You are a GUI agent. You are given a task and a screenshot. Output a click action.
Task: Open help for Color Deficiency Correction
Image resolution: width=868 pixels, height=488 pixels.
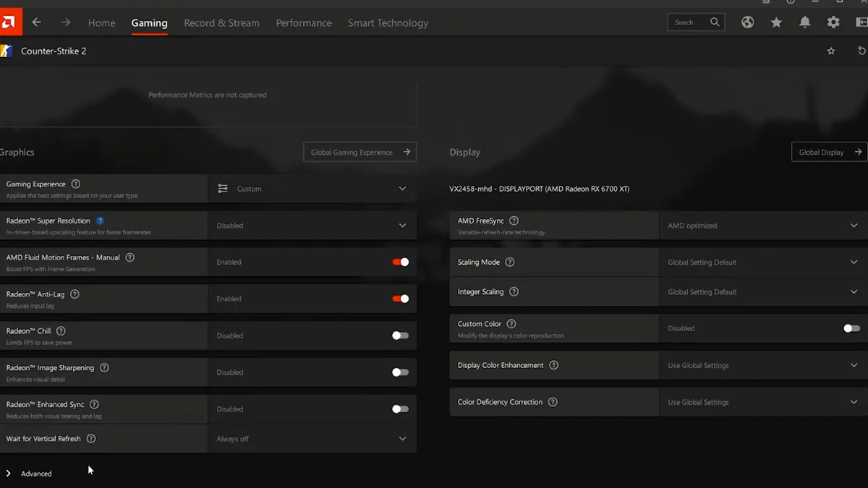553,402
